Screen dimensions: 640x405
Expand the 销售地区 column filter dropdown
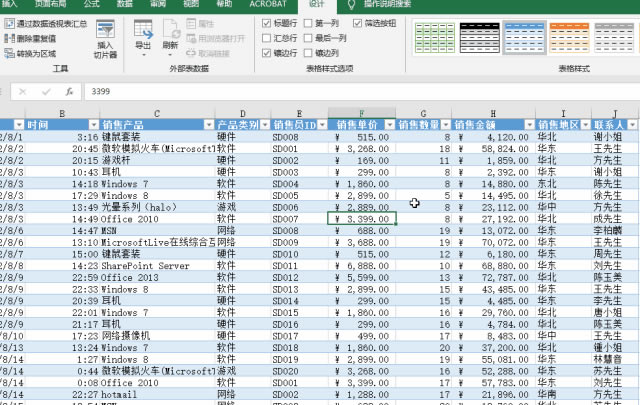point(585,125)
